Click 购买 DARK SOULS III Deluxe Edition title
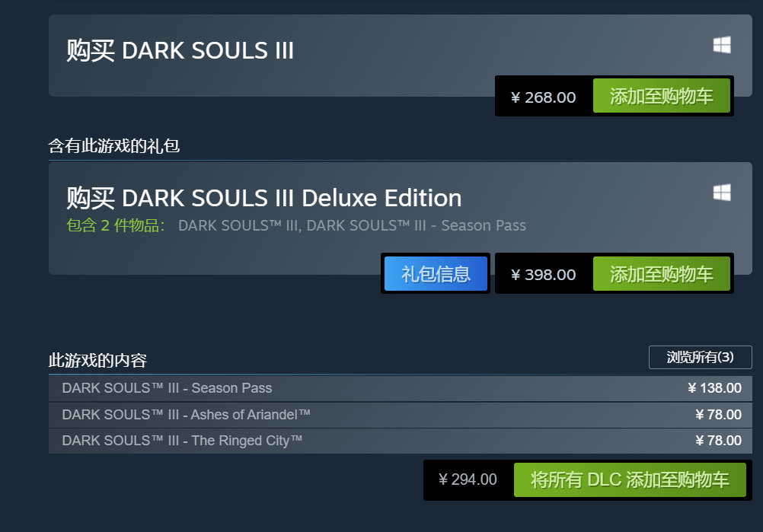763x532 pixels. tap(263, 198)
